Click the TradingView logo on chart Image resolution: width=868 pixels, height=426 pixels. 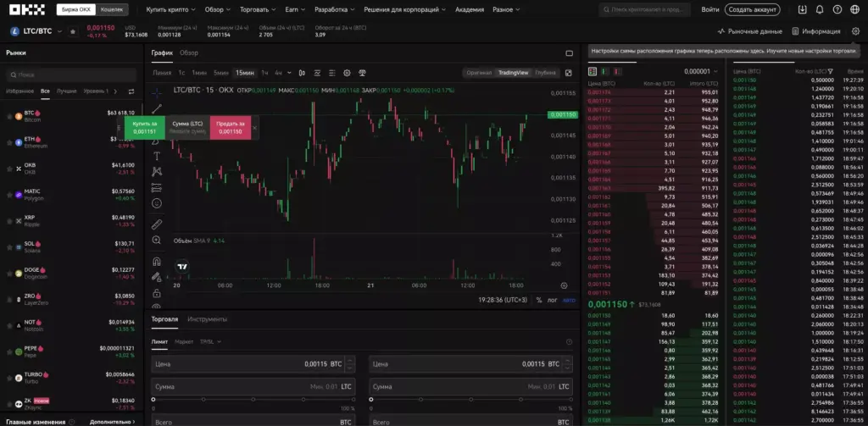click(181, 267)
